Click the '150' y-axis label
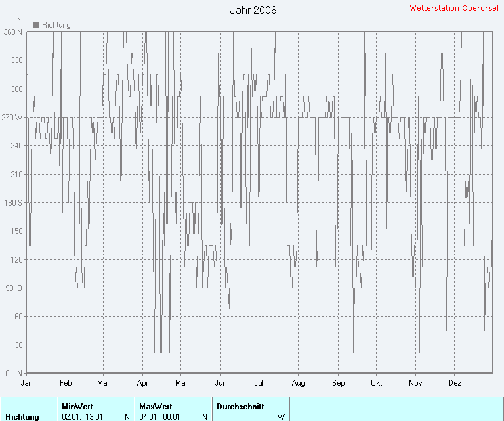The height and width of the screenshot is (421, 504). coord(16,231)
